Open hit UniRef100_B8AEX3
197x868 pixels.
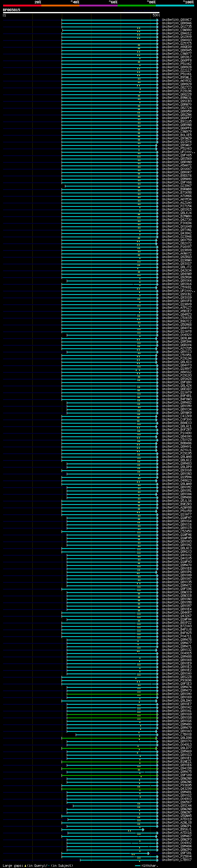[177, 422]
